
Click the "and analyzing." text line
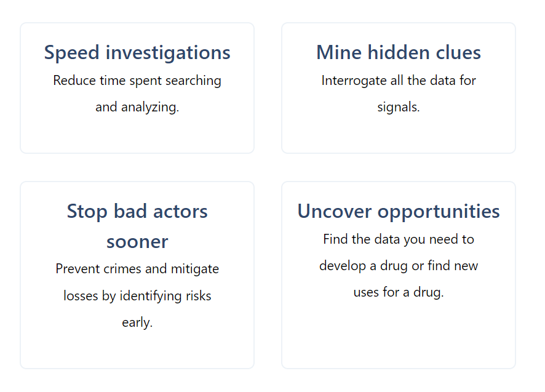137,107
